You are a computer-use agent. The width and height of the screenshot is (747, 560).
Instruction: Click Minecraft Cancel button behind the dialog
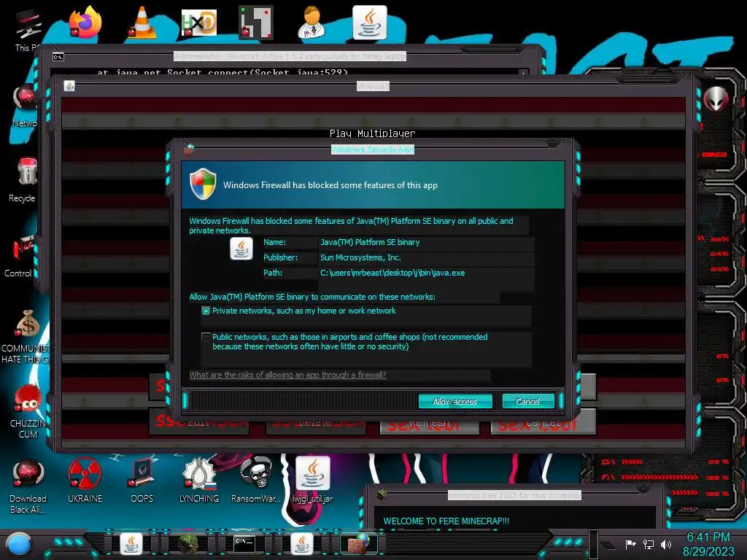543,424
